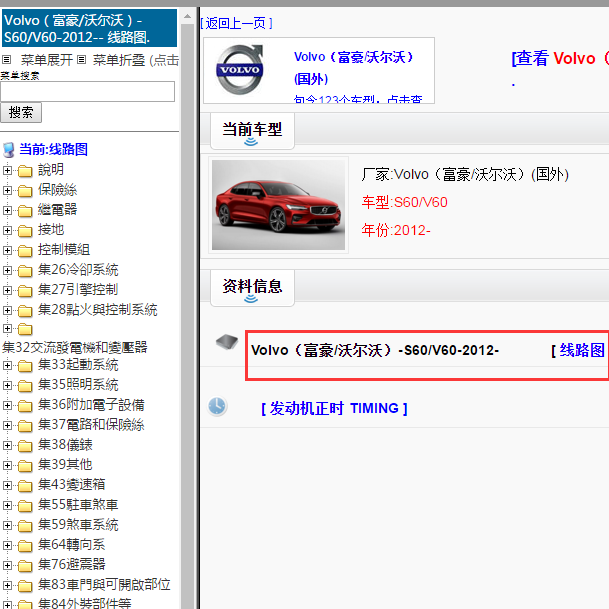Click the folder icon for 繼電器
Screen dimensions: 609x609
tap(25, 211)
